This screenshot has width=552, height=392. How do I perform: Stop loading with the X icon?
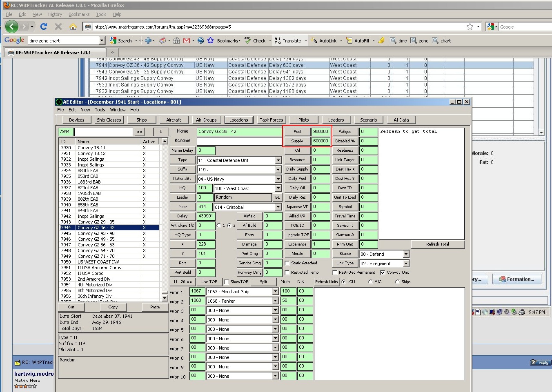coord(58,27)
